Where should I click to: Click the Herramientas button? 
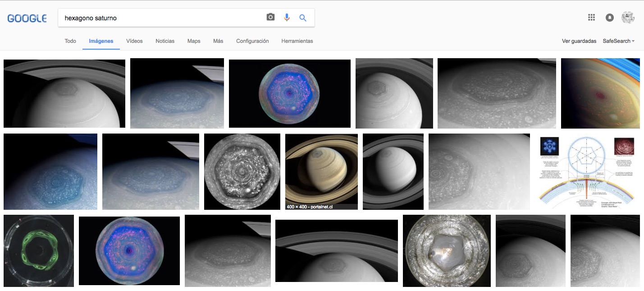[x=297, y=41]
